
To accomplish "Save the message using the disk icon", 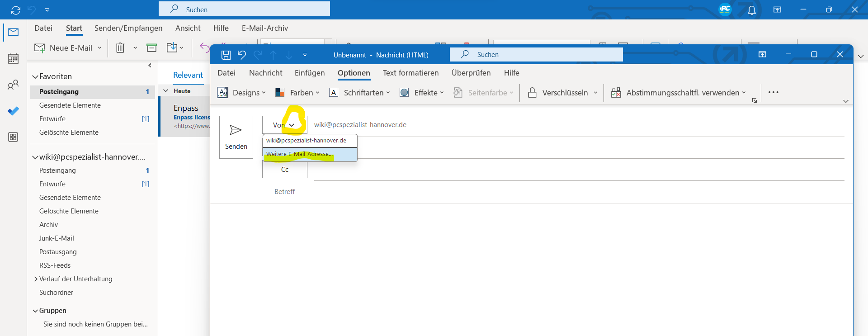I will pos(226,55).
